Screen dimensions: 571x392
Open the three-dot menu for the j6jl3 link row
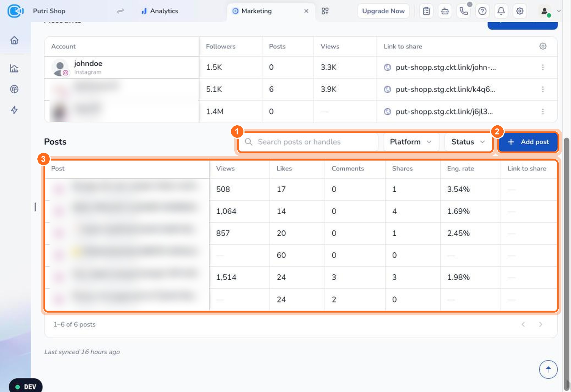(543, 111)
